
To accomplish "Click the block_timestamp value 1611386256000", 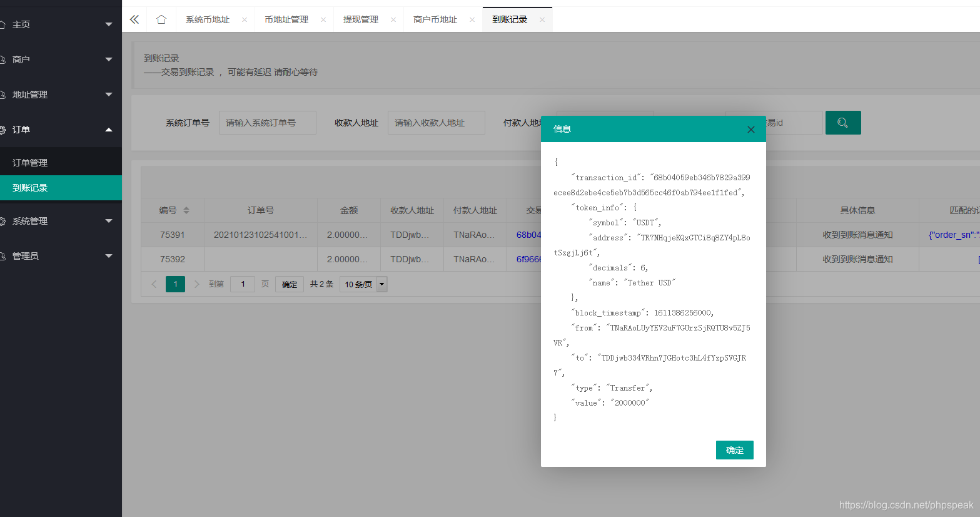I will [683, 313].
